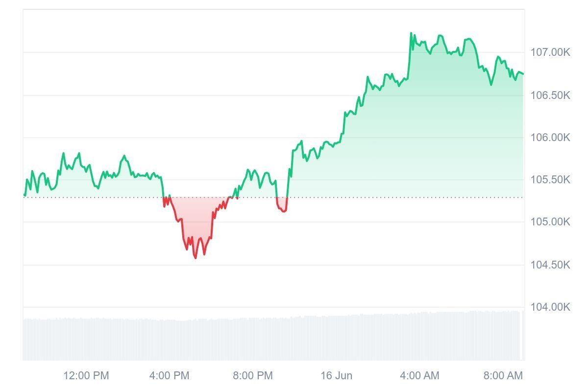Click the last volume bar at right edge
The image size is (588, 392).
(x=523, y=336)
